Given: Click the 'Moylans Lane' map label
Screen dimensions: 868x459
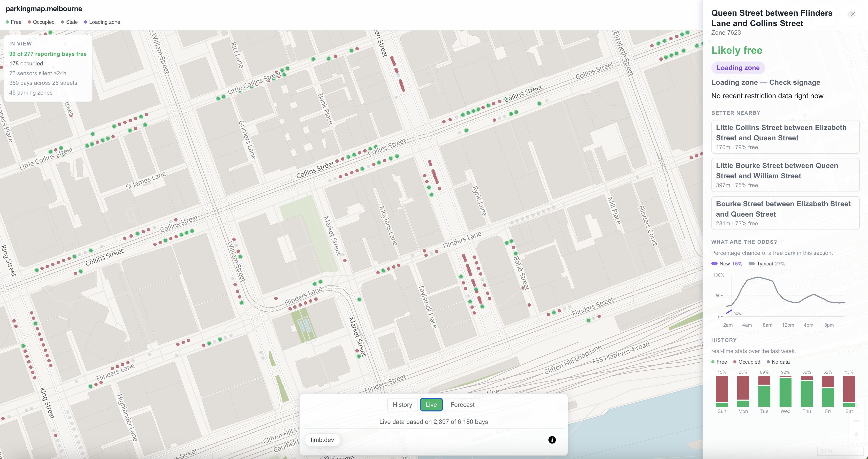Looking at the screenshot, I should coord(388,226).
